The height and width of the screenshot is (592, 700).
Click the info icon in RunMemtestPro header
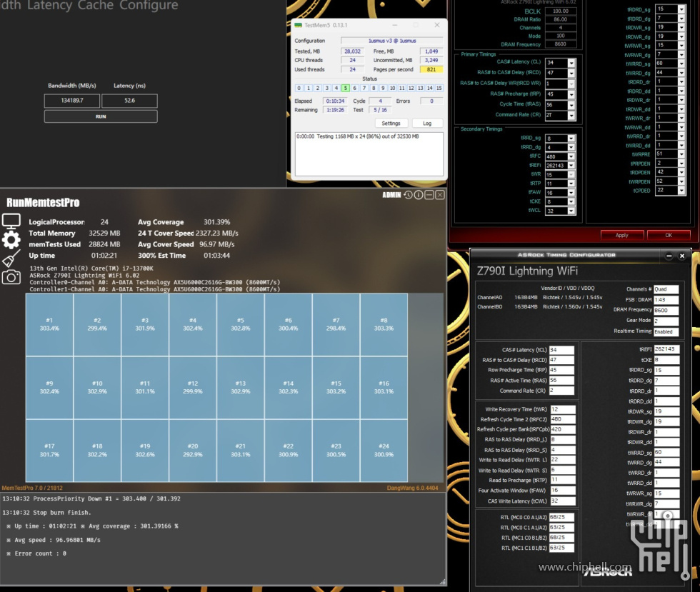(419, 195)
